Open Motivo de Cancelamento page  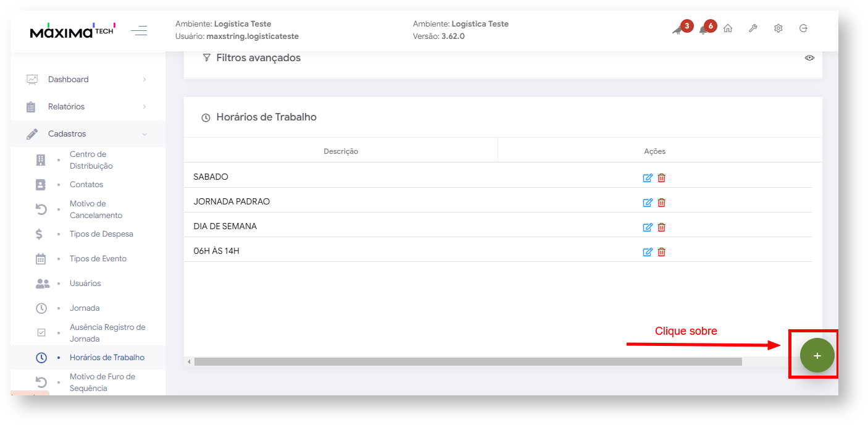[x=96, y=209]
